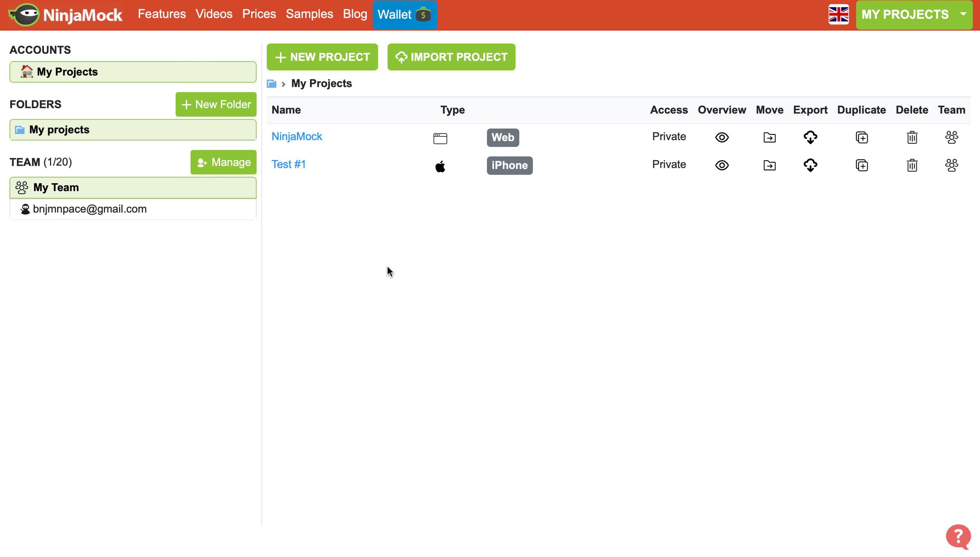Select team member bnjmnpace@gmail.com
This screenshot has width=980, height=557.
point(133,209)
